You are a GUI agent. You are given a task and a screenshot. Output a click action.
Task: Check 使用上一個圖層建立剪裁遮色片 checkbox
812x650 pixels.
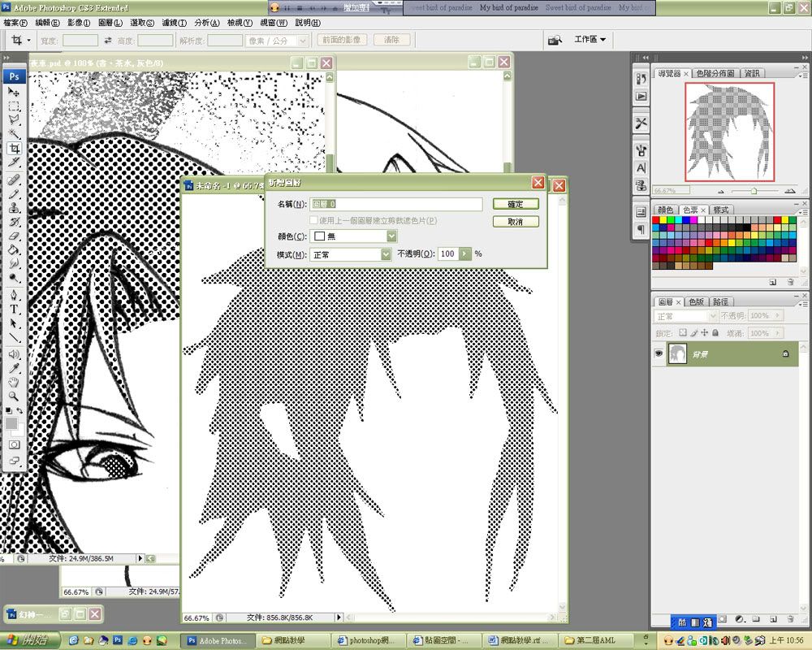point(313,221)
